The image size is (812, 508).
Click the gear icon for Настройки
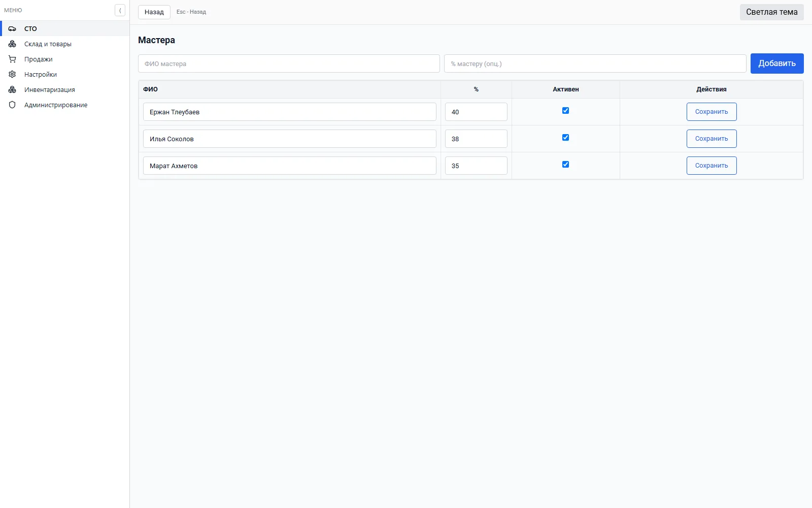click(12, 74)
